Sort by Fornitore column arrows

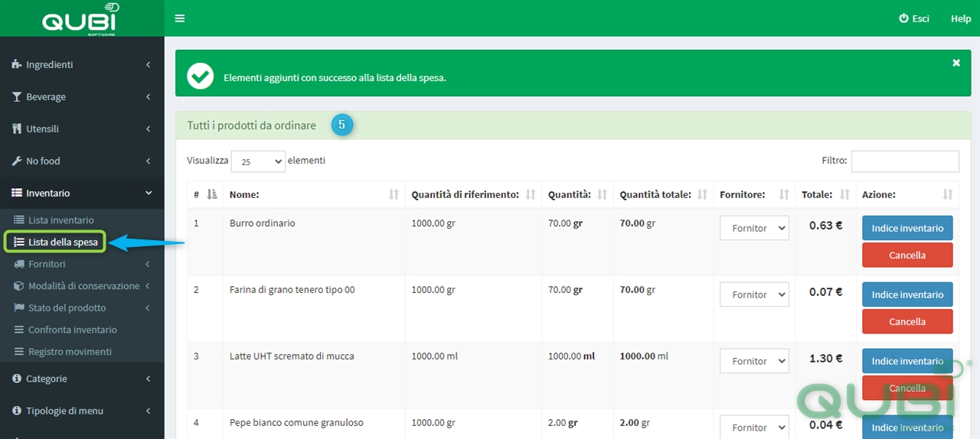(784, 195)
